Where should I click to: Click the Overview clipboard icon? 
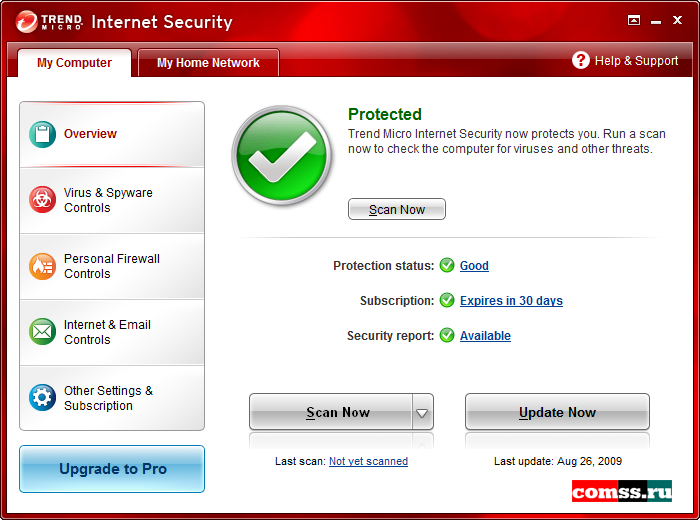[x=42, y=134]
